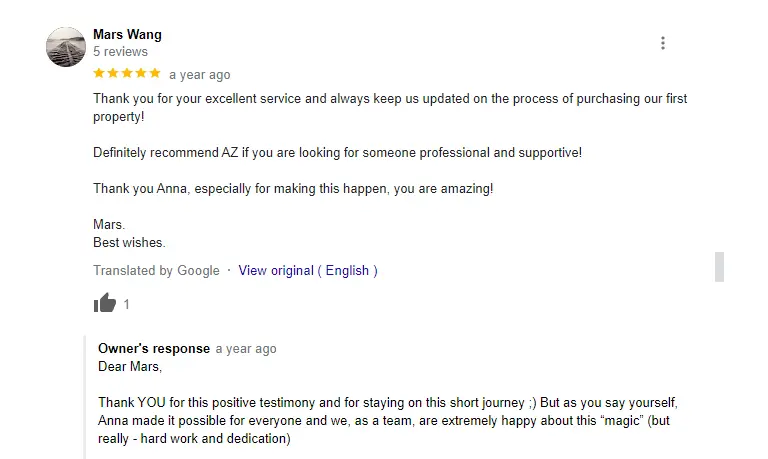
Task: Click the "5 reviews" text under the name
Action: click(x=120, y=51)
